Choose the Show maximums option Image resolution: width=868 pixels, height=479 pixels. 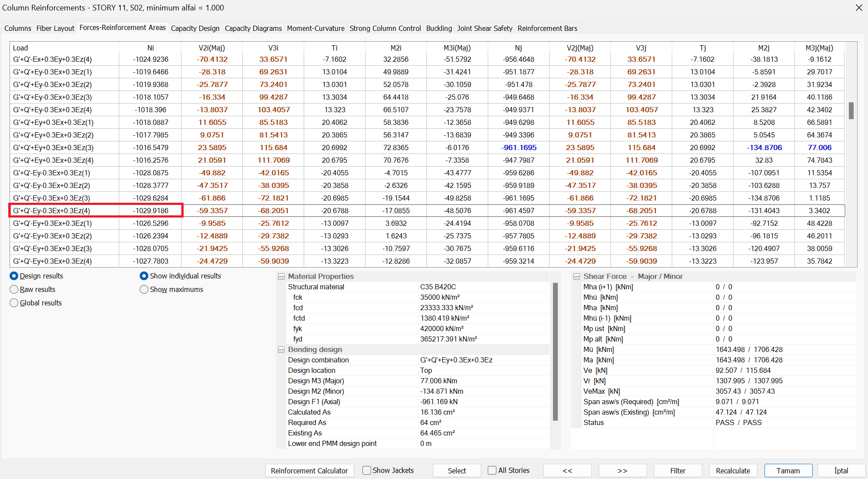(144, 290)
